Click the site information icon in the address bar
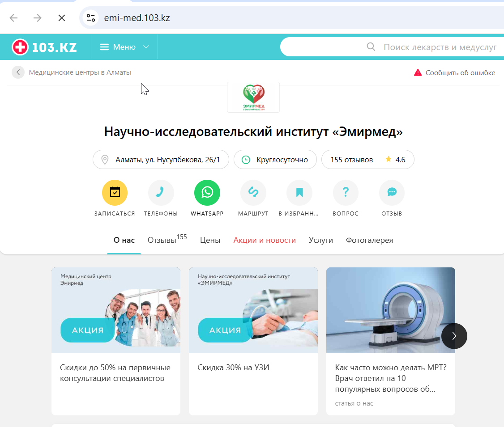Screen dimensions: 504x427 point(91,17)
